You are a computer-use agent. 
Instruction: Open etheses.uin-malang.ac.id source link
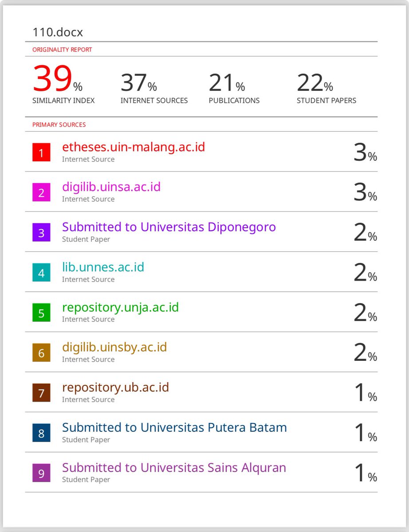pyautogui.click(x=134, y=147)
